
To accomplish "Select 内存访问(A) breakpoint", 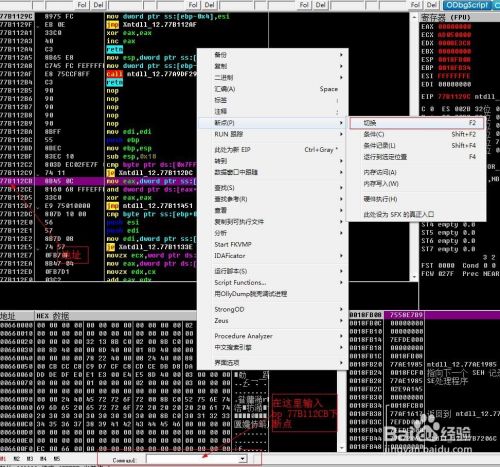I will tap(416, 172).
